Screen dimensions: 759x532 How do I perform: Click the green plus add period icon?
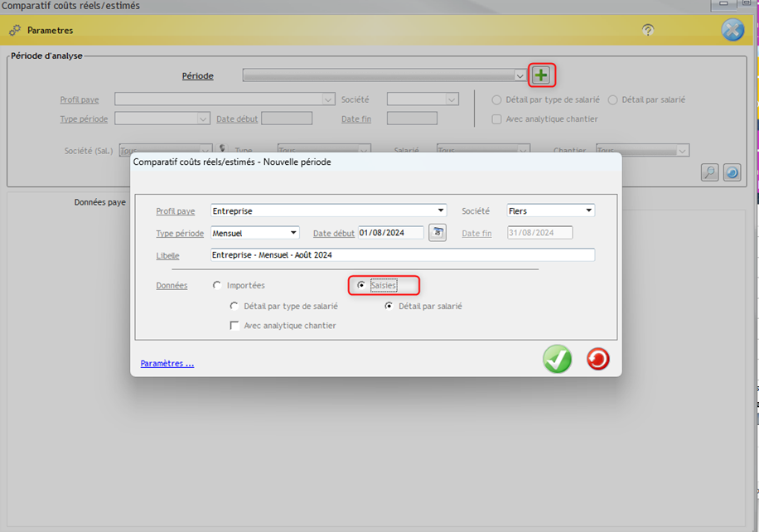pyautogui.click(x=541, y=75)
